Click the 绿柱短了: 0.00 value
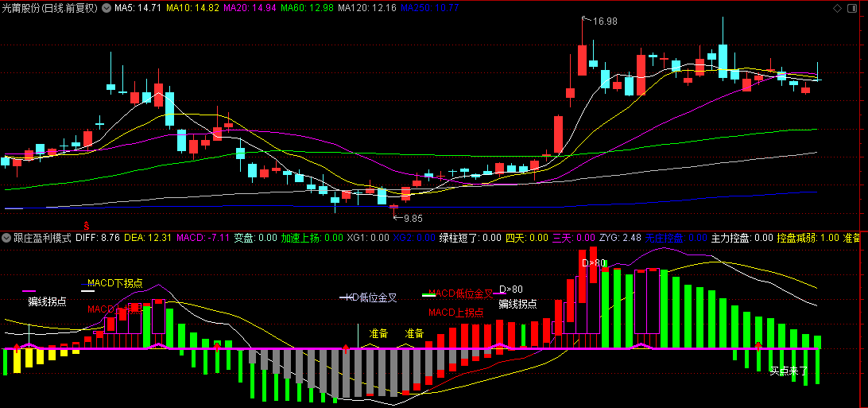Viewport: 868px width, 408px height. 471,238
